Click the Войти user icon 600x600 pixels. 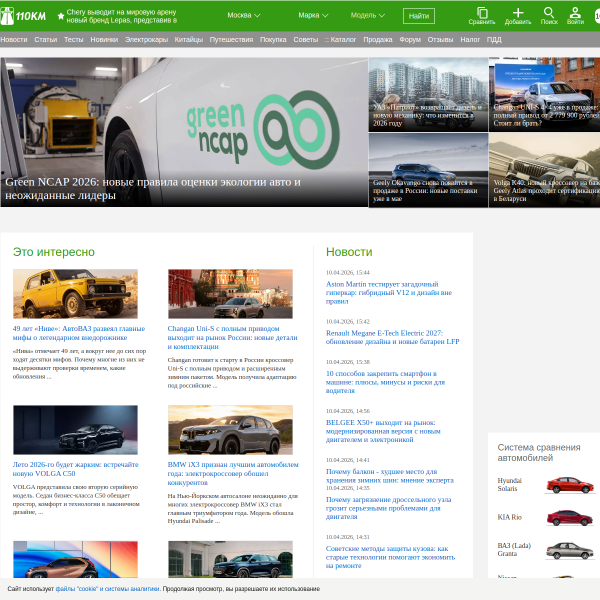(575, 13)
